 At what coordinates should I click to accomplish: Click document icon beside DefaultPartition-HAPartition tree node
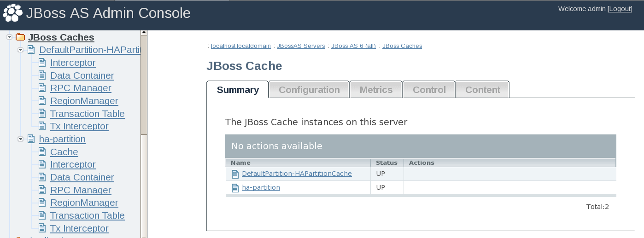click(31, 49)
